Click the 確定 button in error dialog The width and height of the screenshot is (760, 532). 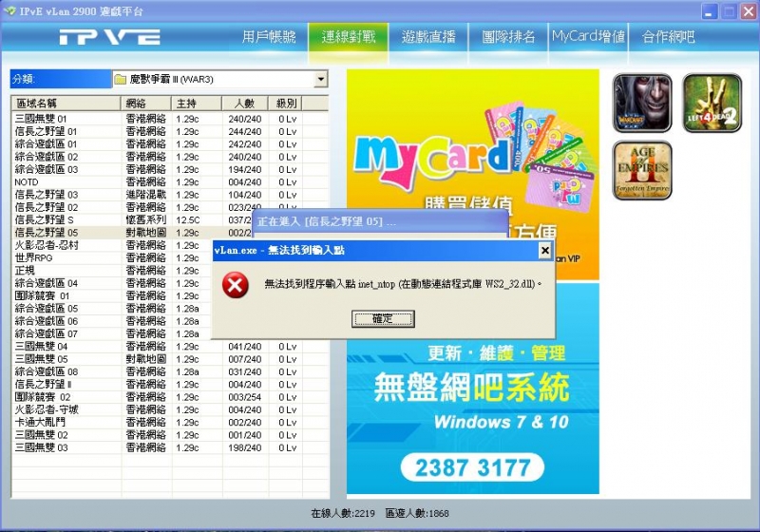[383, 319]
